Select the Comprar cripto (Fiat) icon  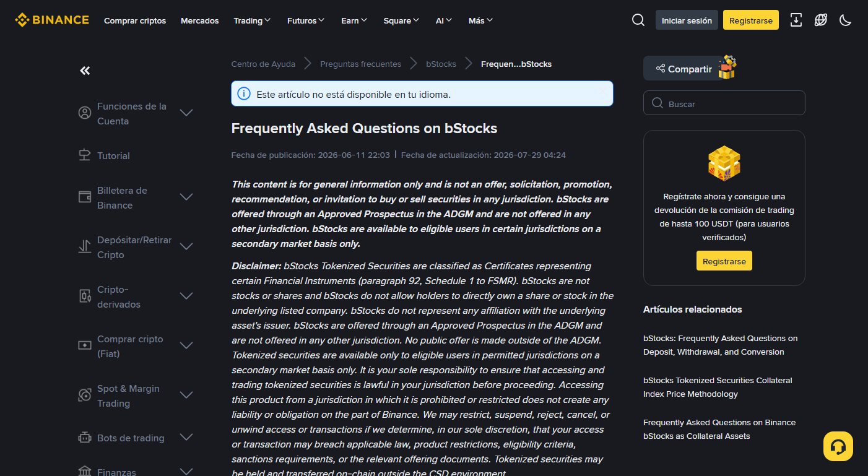coord(85,346)
